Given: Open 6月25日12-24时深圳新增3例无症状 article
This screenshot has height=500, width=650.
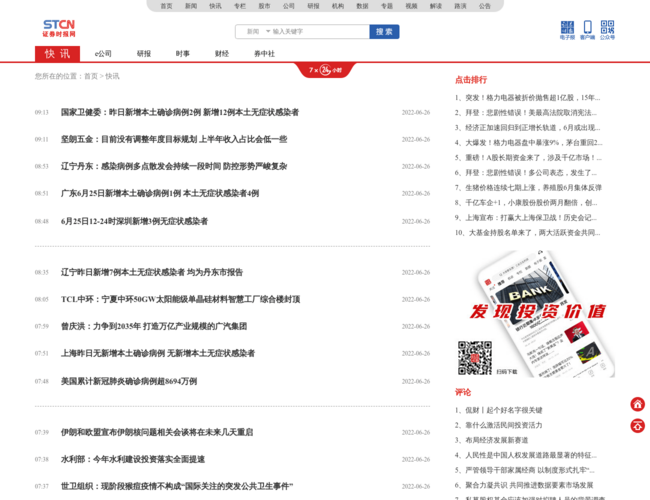Looking at the screenshot, I should 134,221.
